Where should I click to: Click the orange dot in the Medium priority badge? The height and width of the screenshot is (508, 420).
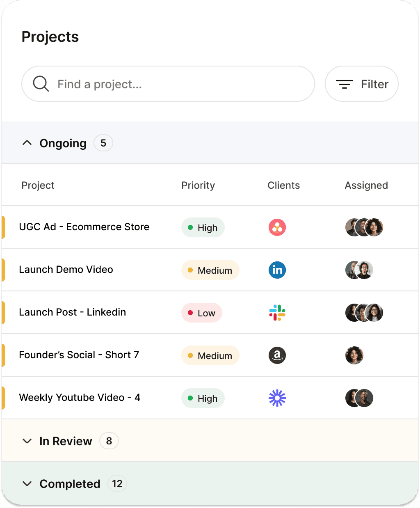191,270
